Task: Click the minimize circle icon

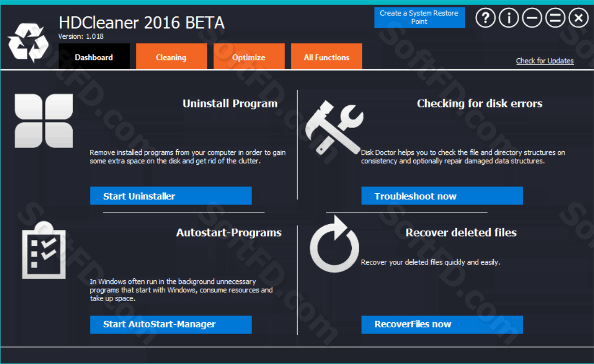Action: (x=532, y=18)
